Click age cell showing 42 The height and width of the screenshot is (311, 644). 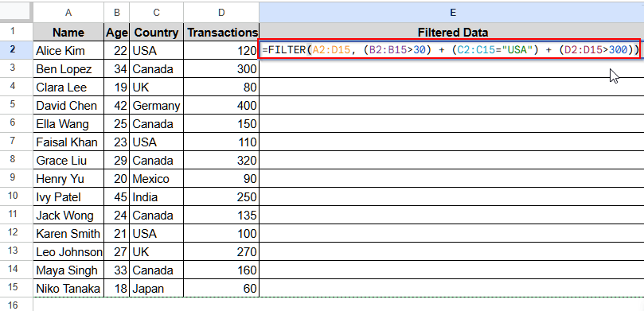pos(117,105)
